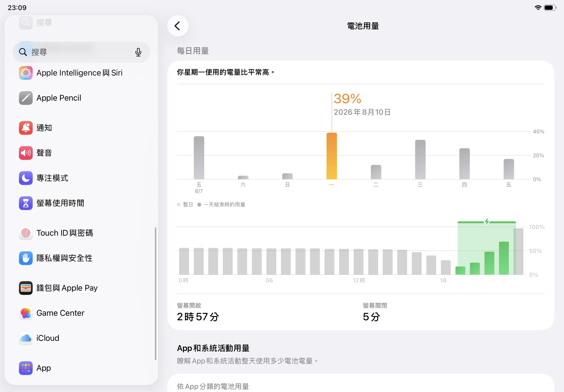Open 聲音 sound settings icon

26,153
